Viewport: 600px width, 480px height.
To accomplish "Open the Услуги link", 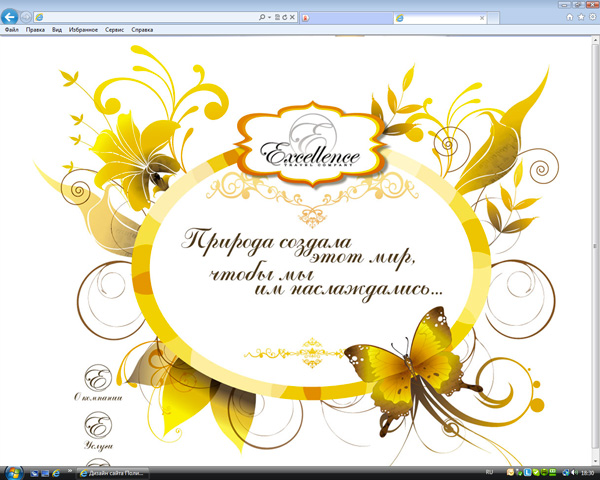I will tap(98, 446).
